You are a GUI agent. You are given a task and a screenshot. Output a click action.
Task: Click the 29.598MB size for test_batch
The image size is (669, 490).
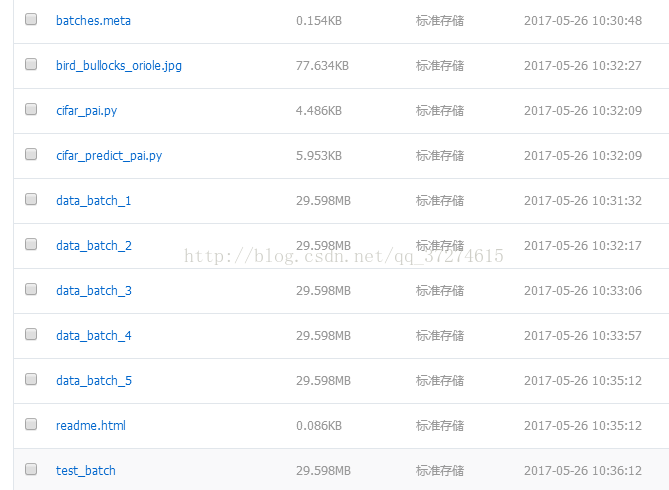coord(323,471)
